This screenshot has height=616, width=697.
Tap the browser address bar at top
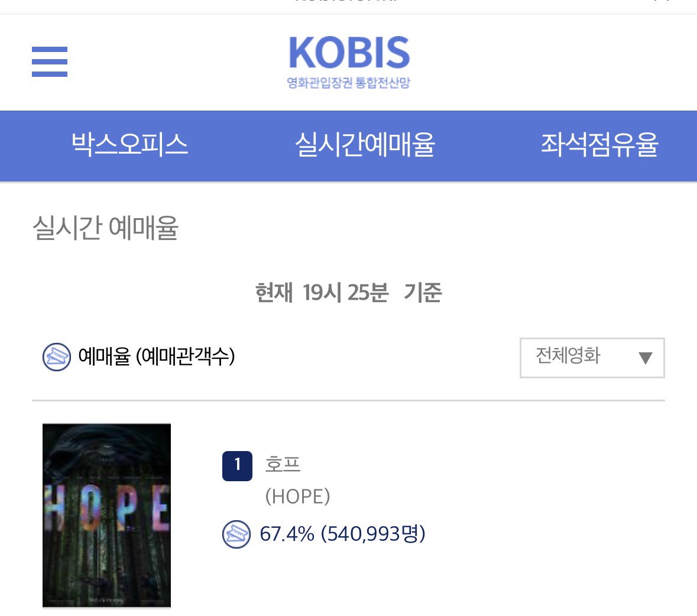point(349,3)
